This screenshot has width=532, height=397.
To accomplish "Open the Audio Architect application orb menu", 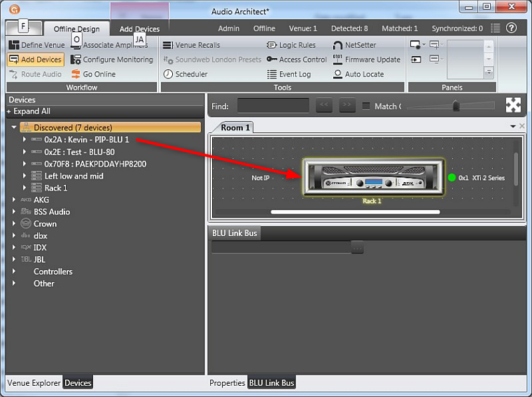I will click(14, 9).
